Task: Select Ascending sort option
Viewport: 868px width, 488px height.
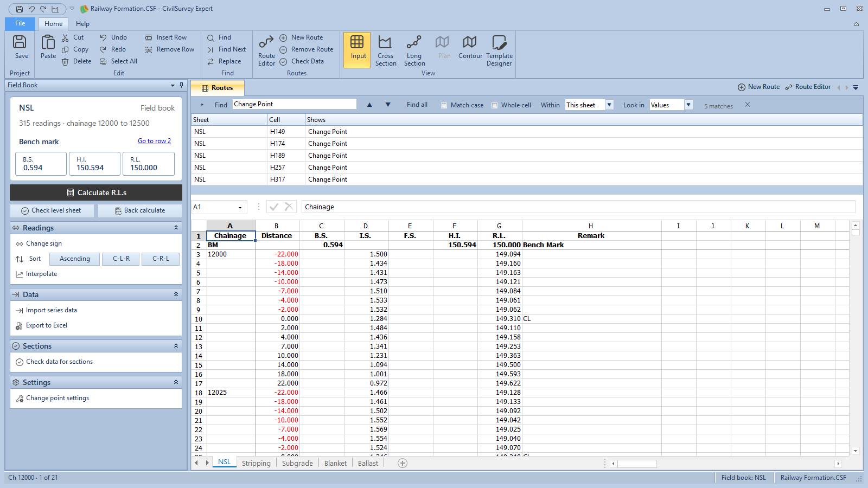Action: tap(75, 259)
